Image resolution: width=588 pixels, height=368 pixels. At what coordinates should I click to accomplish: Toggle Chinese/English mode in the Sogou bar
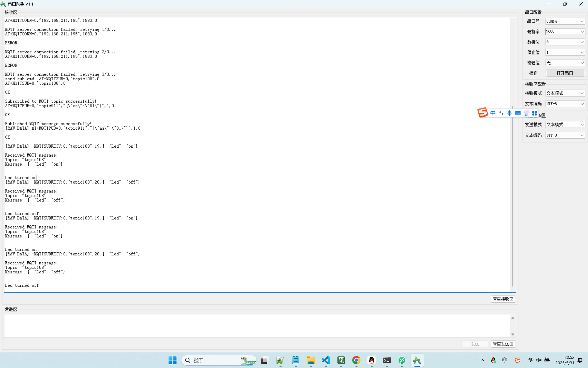tap(493, 113)
